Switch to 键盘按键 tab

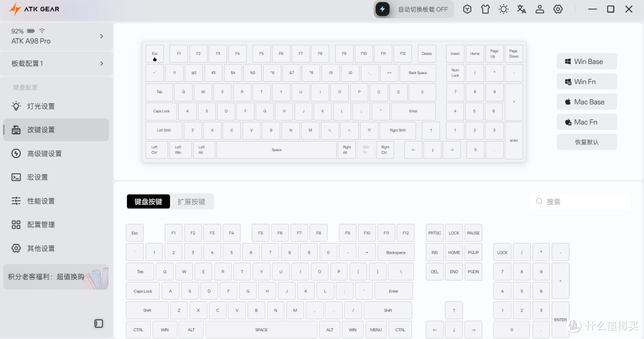click(148, 202)
